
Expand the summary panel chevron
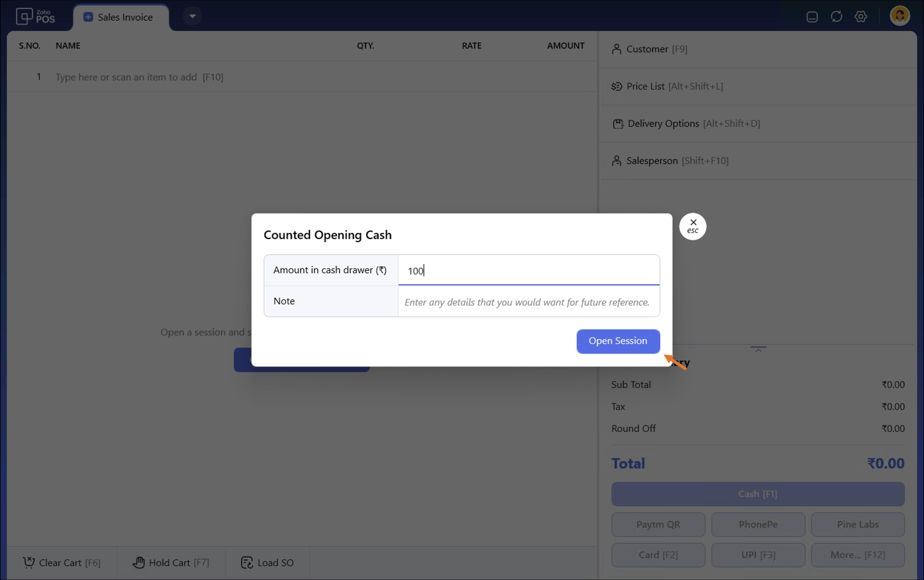pos(758,349)
